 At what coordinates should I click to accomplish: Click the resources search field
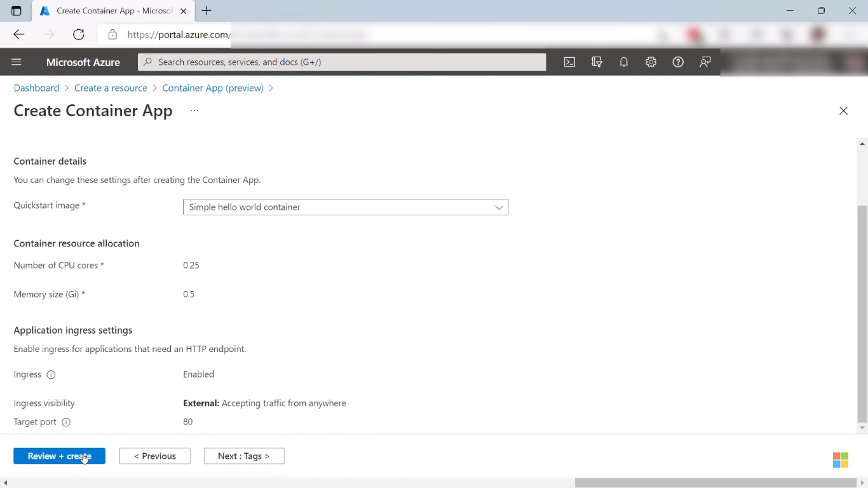tap(342, 62)
